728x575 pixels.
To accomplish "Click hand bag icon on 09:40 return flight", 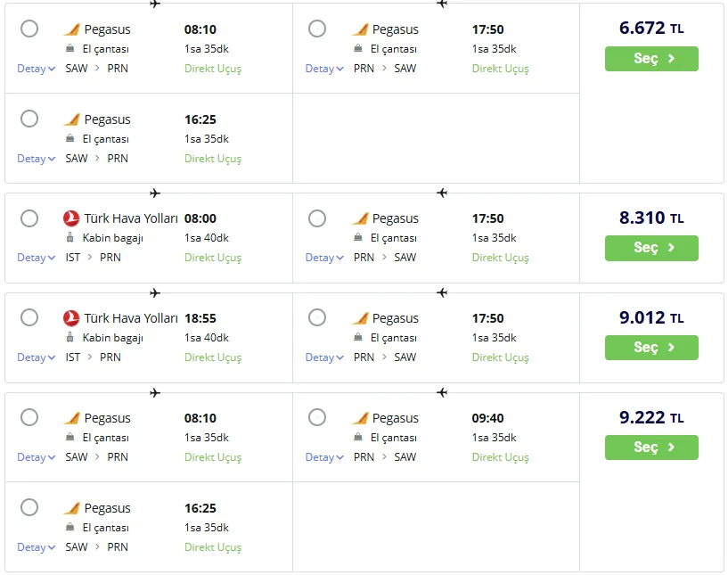I will point(358,438).
